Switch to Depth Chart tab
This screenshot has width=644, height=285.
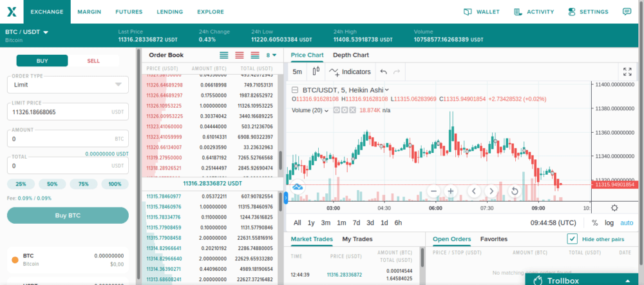pos(350,55)
